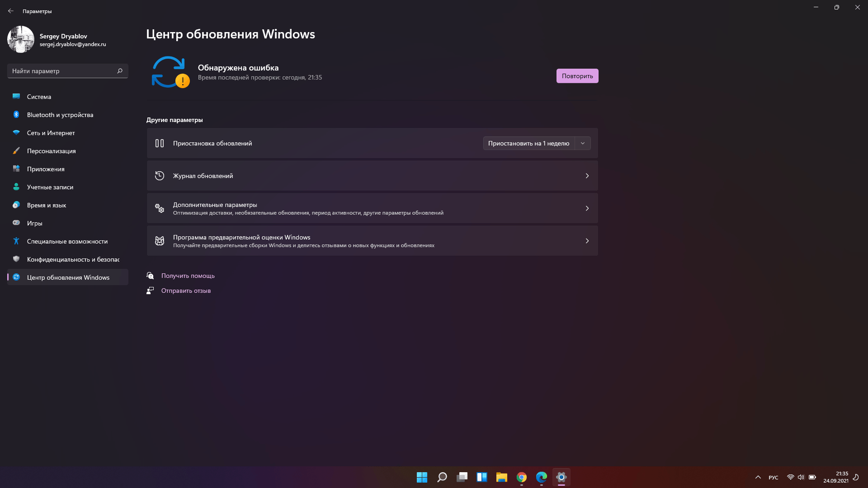Click the Приложения apps icon
The width and height of the screenshot is (868, 488).
point(16,169)
